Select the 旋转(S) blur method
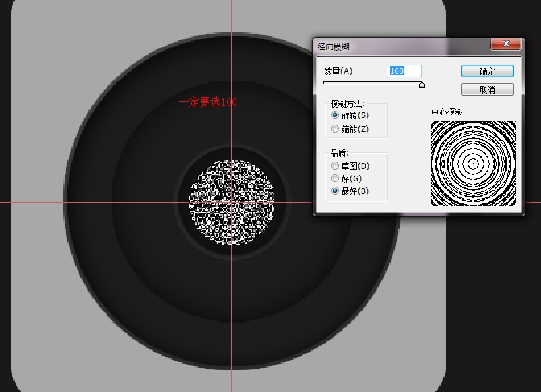The width and height of the screenshot is (541, 392). tap(336, 115)
